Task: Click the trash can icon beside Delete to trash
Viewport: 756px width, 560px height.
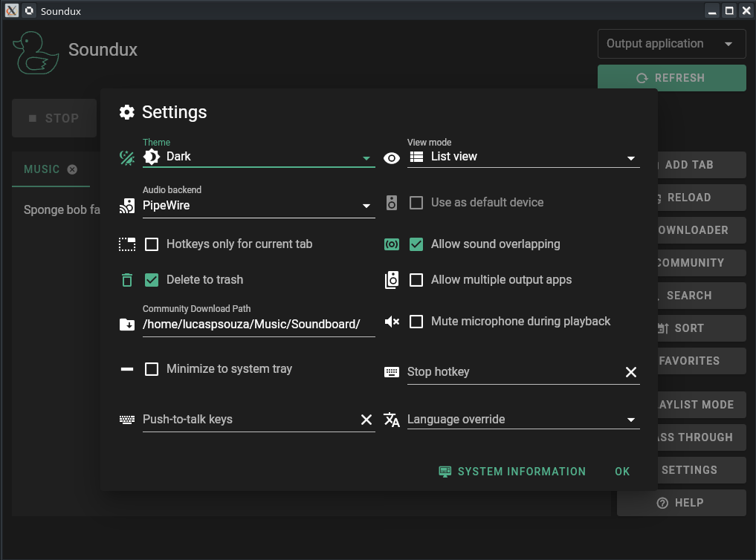Action: [127, 280]
